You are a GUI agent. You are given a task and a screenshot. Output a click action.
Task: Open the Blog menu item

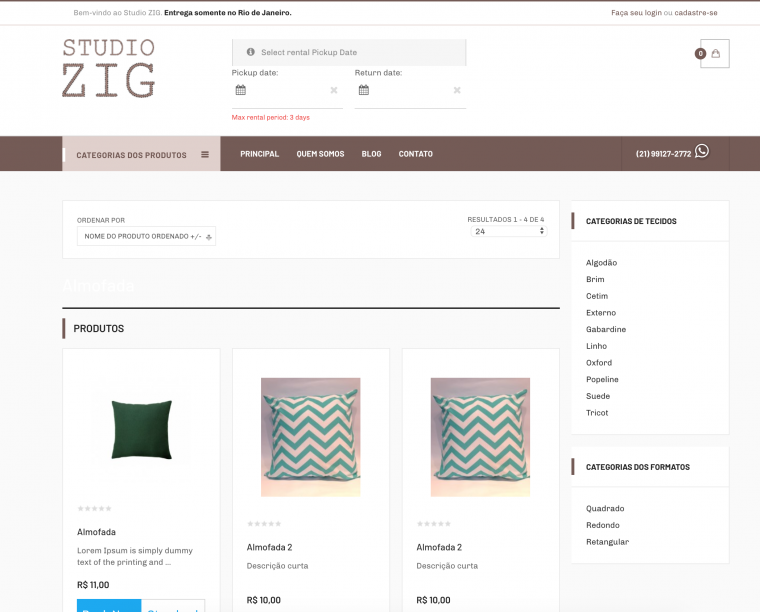(371, 154)
